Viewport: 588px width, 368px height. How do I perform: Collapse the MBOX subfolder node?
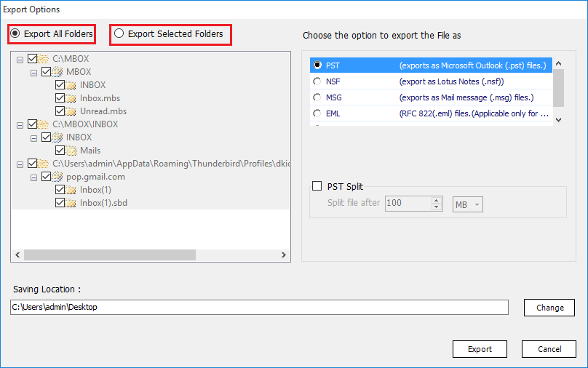point(33,73)
